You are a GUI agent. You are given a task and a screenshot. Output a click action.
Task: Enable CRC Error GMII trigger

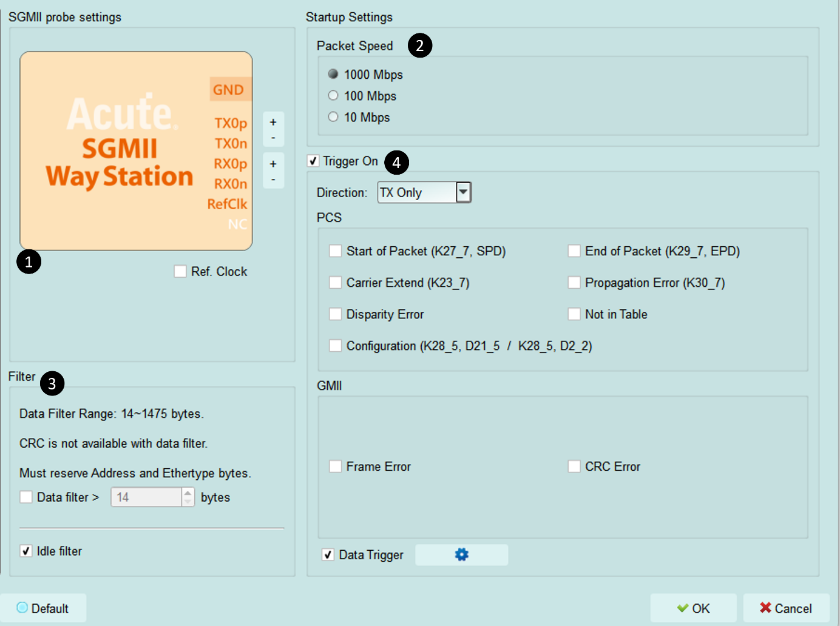pos(574,466)
